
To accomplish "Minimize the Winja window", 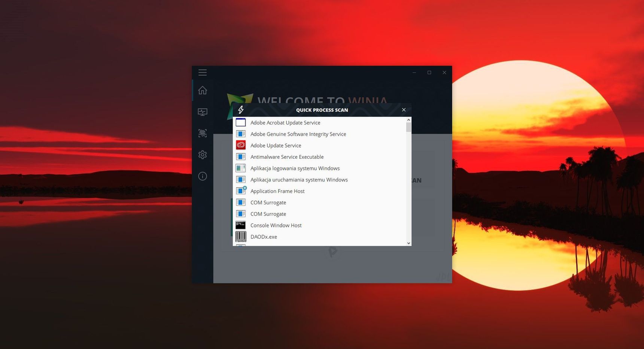I will (x=414, y=72).
